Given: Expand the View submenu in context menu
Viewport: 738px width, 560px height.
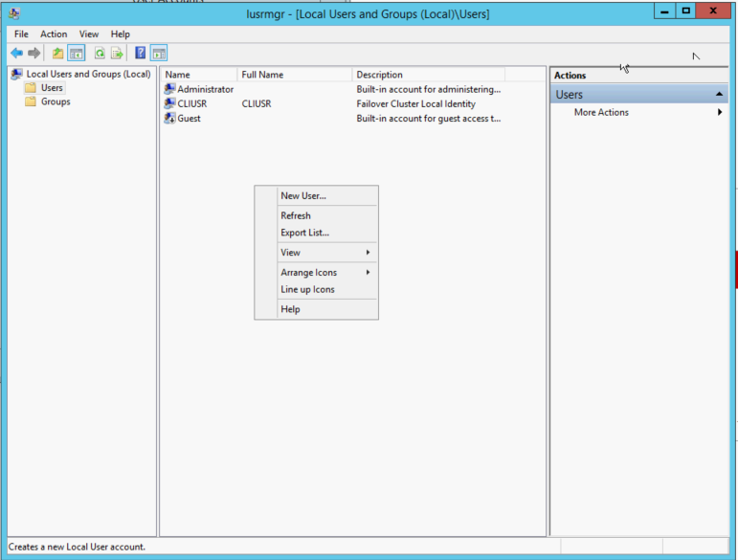Looking at the screenshot, I should tap(316, 253).
